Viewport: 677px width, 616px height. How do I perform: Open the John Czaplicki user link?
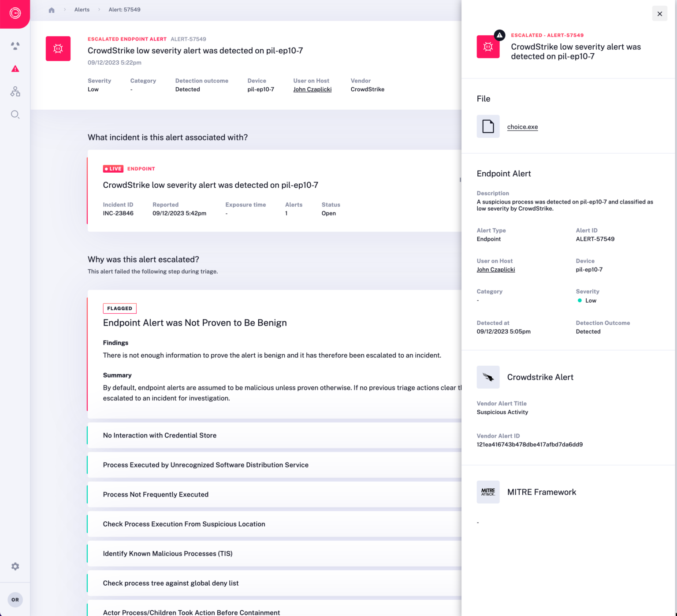pos(312,89)
